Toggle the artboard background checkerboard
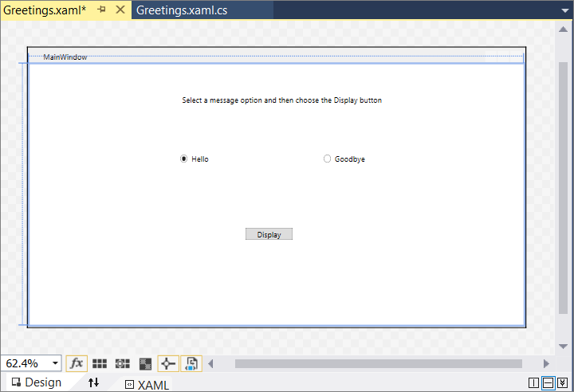 [x=145, y=363]
